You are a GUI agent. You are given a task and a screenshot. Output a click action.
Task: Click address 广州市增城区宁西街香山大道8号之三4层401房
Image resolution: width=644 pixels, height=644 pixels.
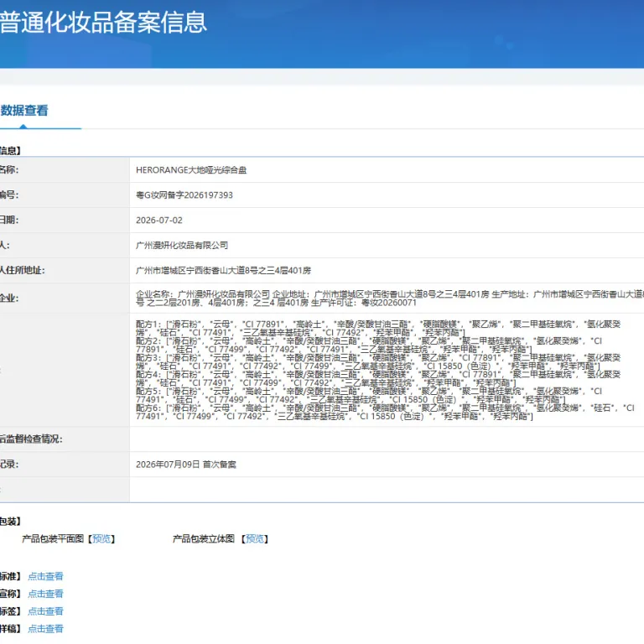(x=223, y=270)
